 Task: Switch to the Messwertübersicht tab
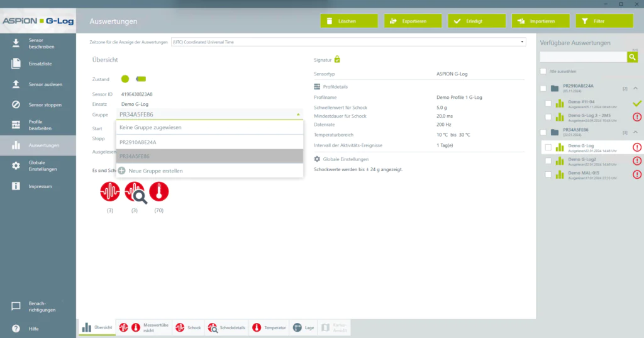144,328
